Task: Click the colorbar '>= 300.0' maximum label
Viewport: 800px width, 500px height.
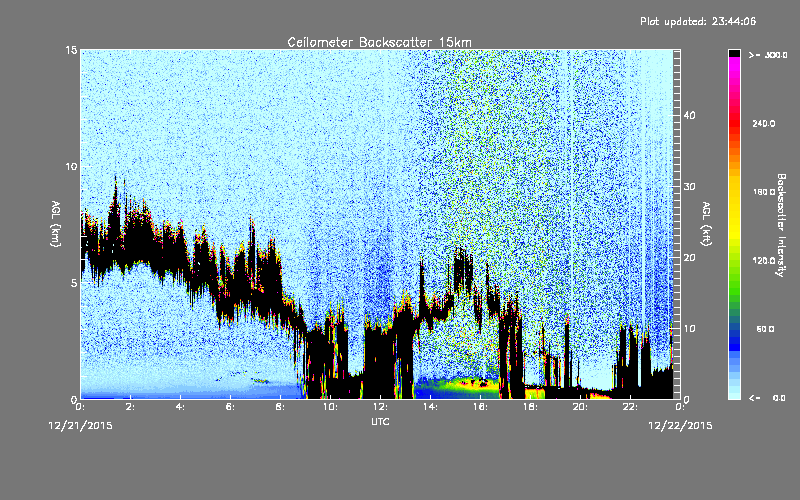Action: (x=768, y=55)
